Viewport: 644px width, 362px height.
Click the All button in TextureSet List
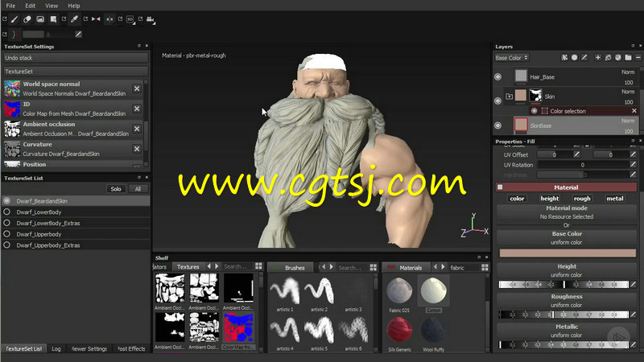(138, 189)
